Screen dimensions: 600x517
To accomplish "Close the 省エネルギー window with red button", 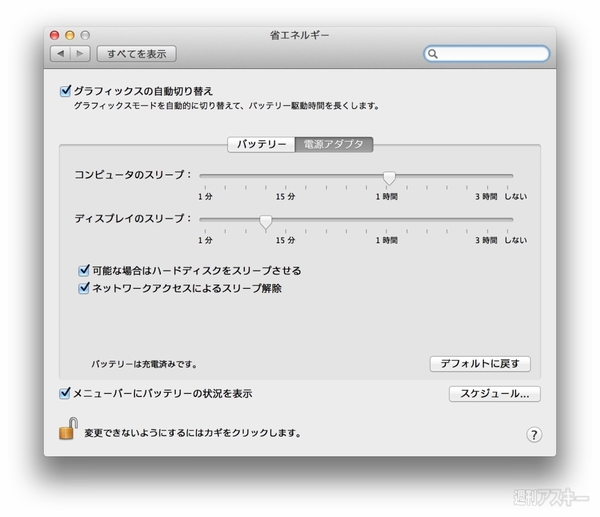I will click(54, 35).
